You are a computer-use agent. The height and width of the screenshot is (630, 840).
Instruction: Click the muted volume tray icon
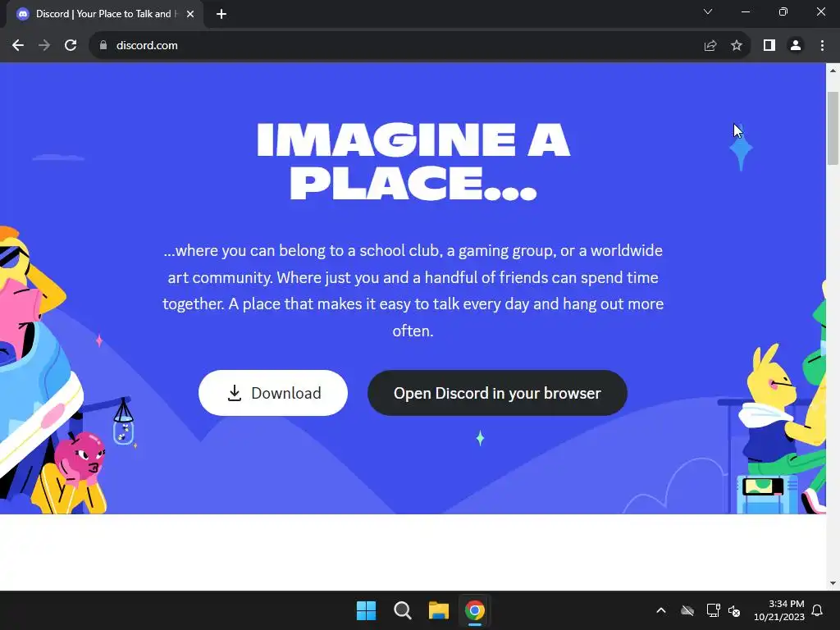click(x=734, y=610)
